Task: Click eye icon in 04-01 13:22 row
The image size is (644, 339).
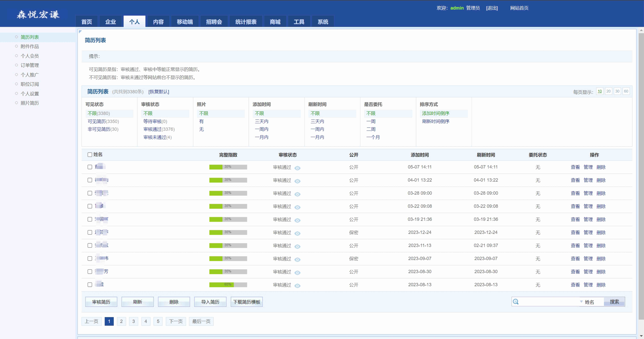Action: [297, 181]
